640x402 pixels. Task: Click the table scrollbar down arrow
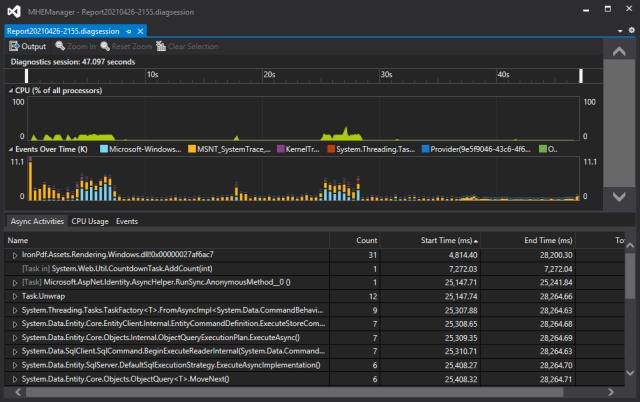click(630, 373)
